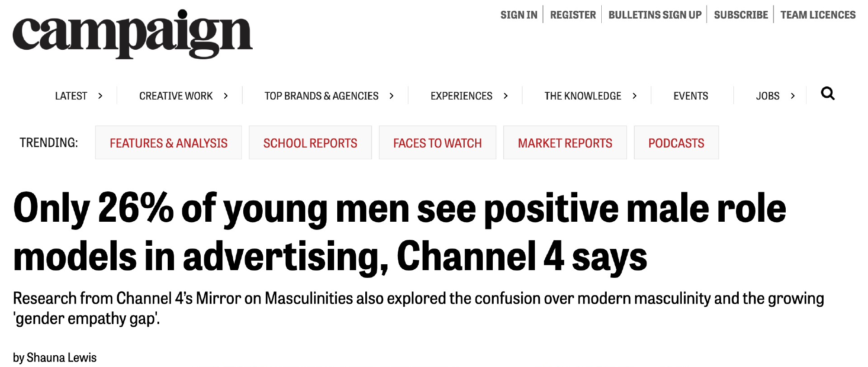Open the Events menu item
Image resolution: width=868 pixels, height=367 pixels.
[690, 96]
